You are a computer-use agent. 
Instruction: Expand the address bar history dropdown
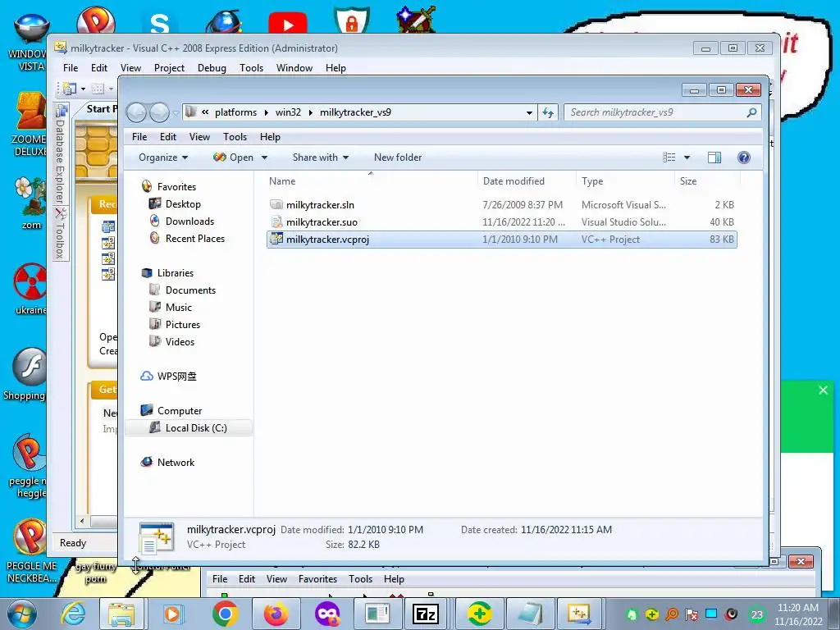[529, 112]
